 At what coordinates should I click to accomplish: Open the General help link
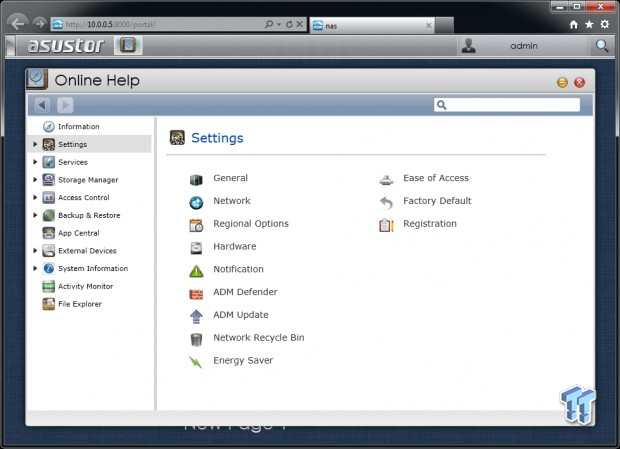point(231,178)
